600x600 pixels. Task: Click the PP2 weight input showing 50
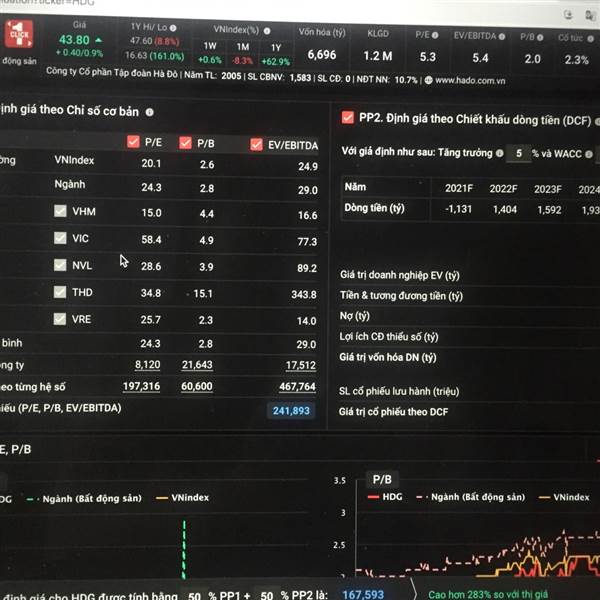click(x=267, y=595)
